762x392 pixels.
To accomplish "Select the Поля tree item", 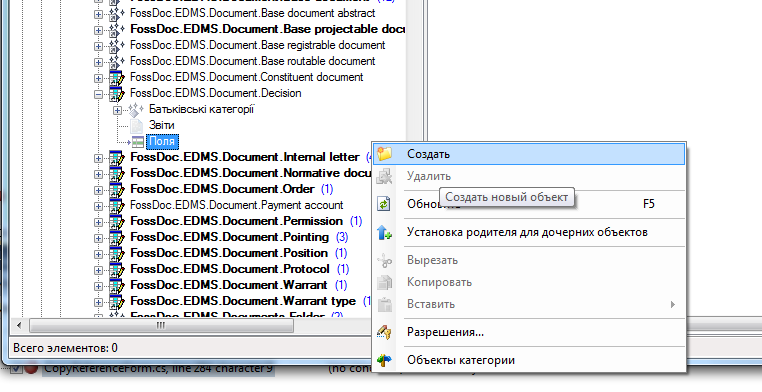I will 162,141.
